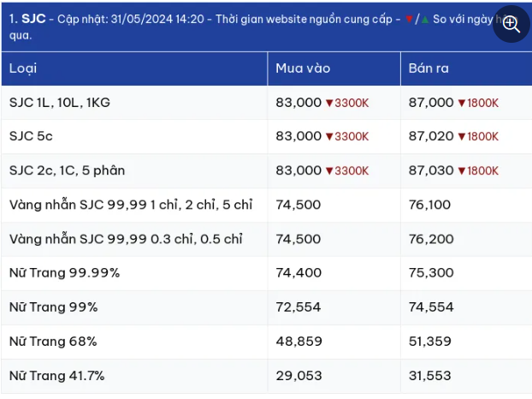Viewport: 532px width, 399px height.
Task: Click 'Vàng nhẫn SJC 99,99 1 chỉ, 2 chỉ, 5 chỉ'
Action: coord(131,205)
